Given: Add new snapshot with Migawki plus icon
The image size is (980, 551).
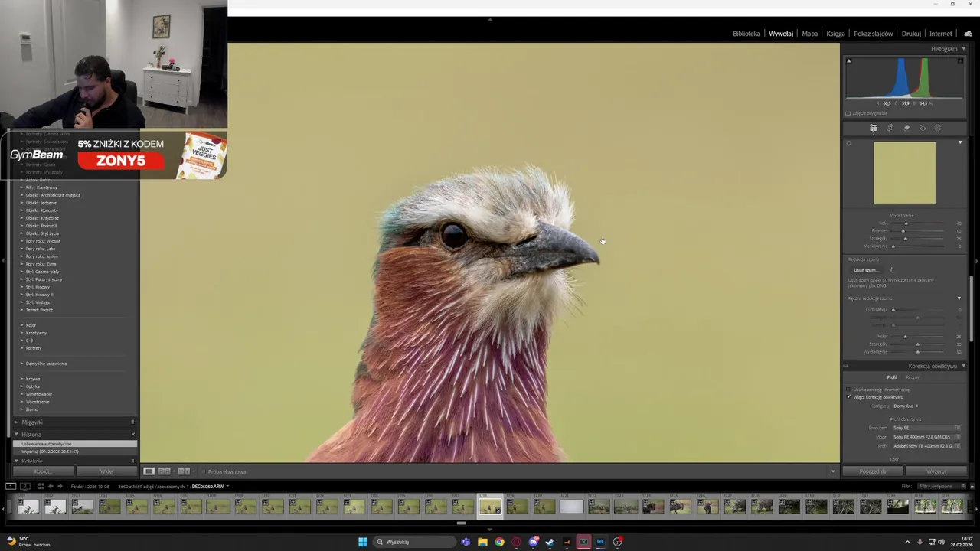Looking at the screenshot, I should [132, 422].
